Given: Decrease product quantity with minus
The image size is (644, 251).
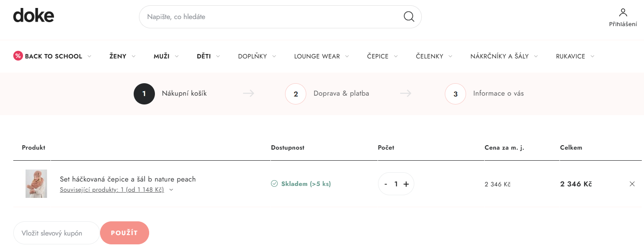Looking at the screenshot, I should pos(386,184).
